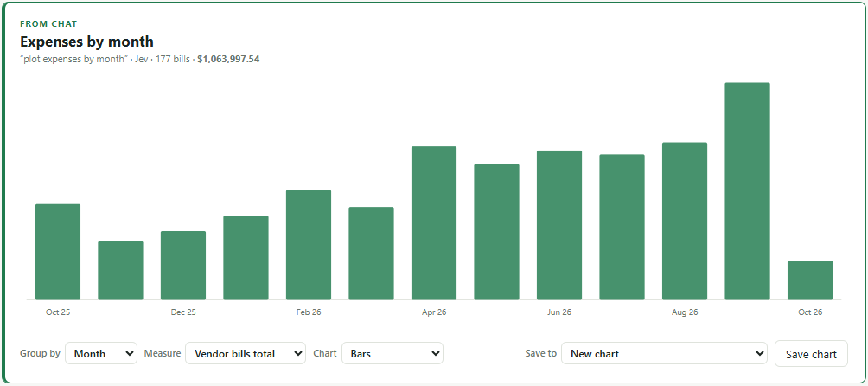The width and height of the screenshot is (868, 386).
Task: Open the Measure Vendor bills total dropdown
Action: click(x=246, y=353)
